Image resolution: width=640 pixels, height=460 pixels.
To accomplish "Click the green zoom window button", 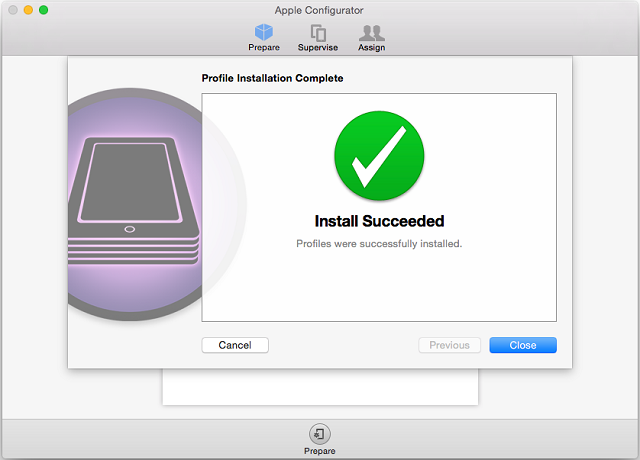I will point(44,10).
